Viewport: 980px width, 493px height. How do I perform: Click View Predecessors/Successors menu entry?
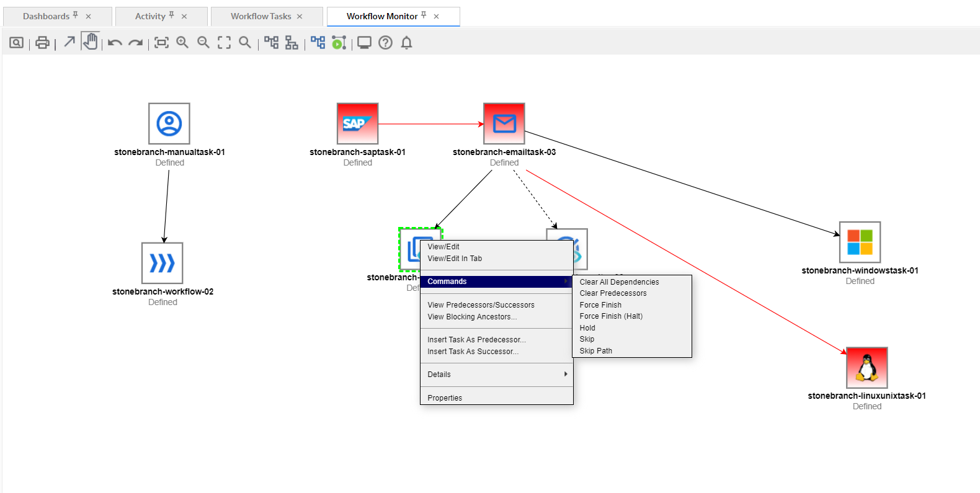point(481,305)
